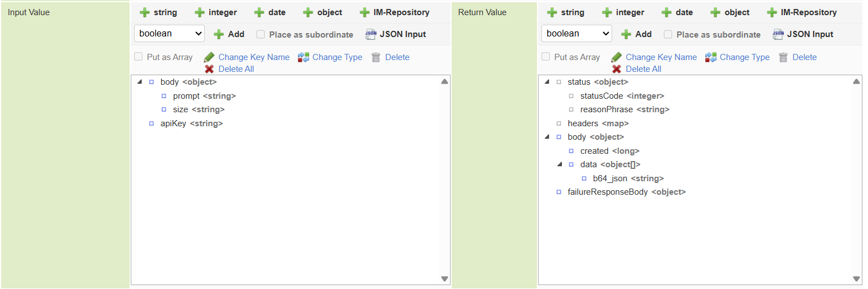Click the green plus Add icon in Input Value
This screenshot has width=868, height=289.
219,34
